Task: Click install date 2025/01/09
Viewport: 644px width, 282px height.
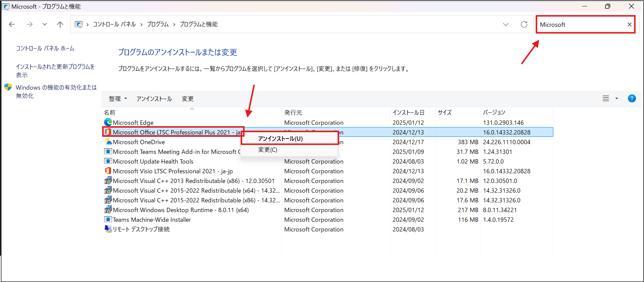Action: [408, 152]
